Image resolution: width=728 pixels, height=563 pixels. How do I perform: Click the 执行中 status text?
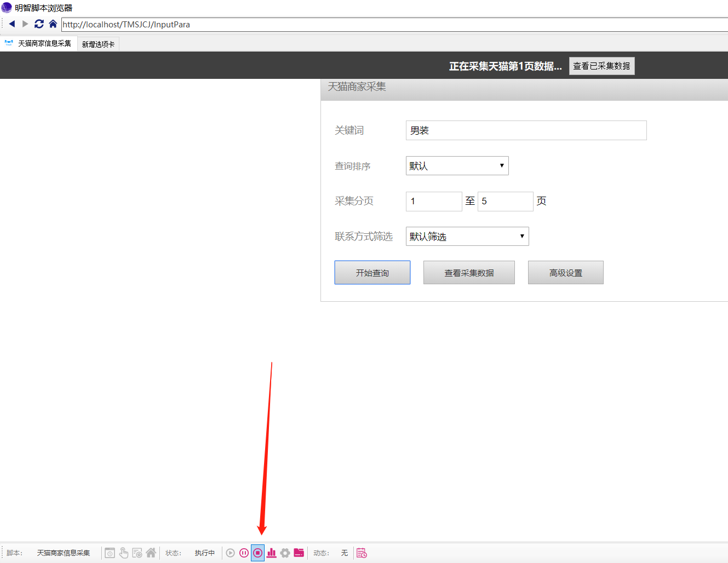click(205, 553)
